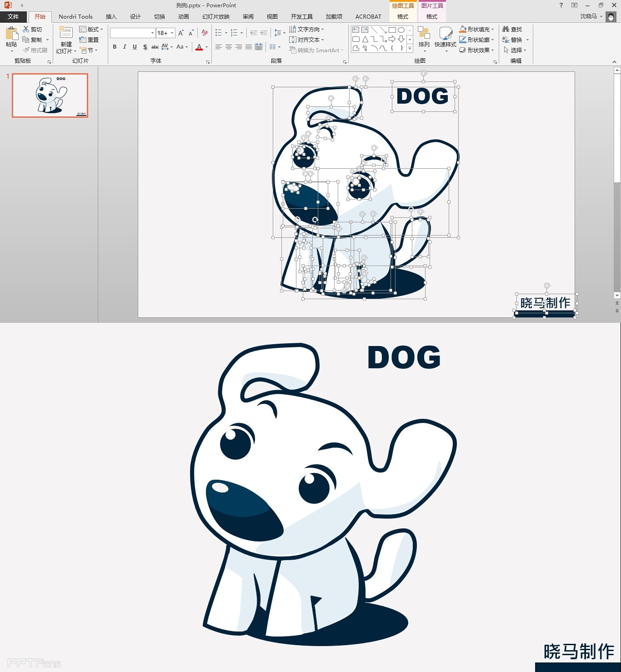Open the Insert (插入) ribbon tab
The height and width of the screenshot is (672, 621).
coord(111,17)
